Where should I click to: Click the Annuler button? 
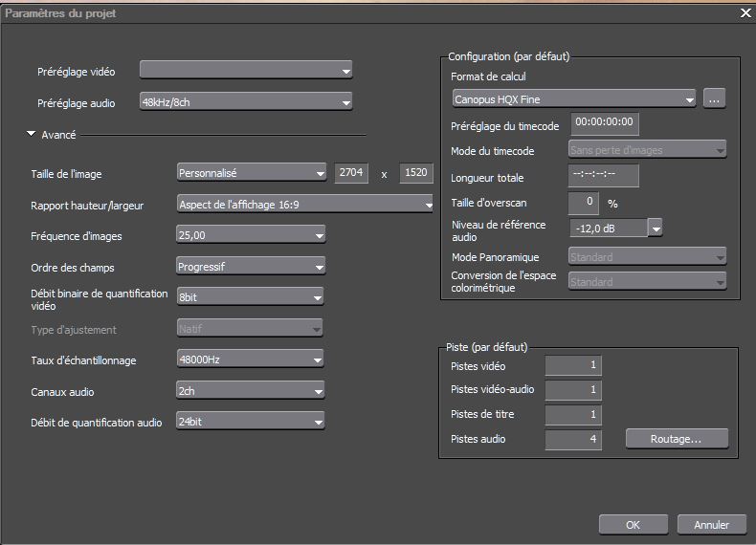tap(711, 525)
